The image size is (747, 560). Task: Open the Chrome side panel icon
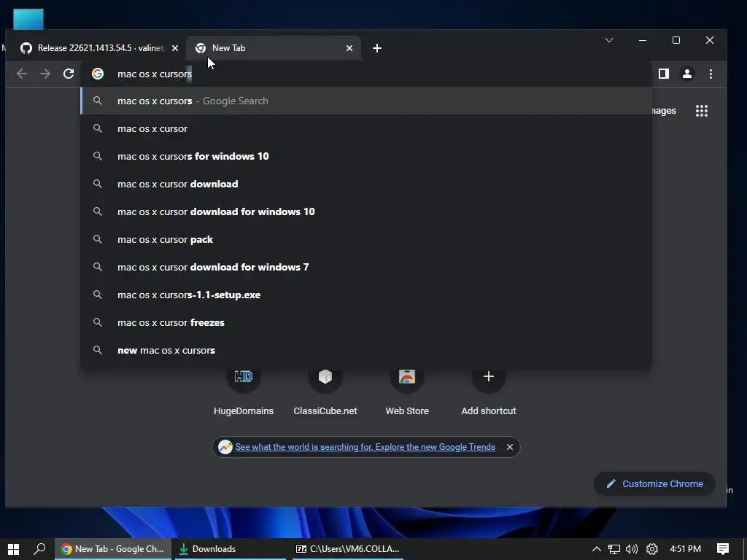664,74
